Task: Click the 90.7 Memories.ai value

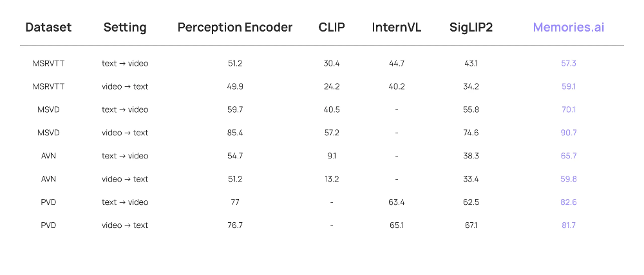Action: [x=569, y=133]
